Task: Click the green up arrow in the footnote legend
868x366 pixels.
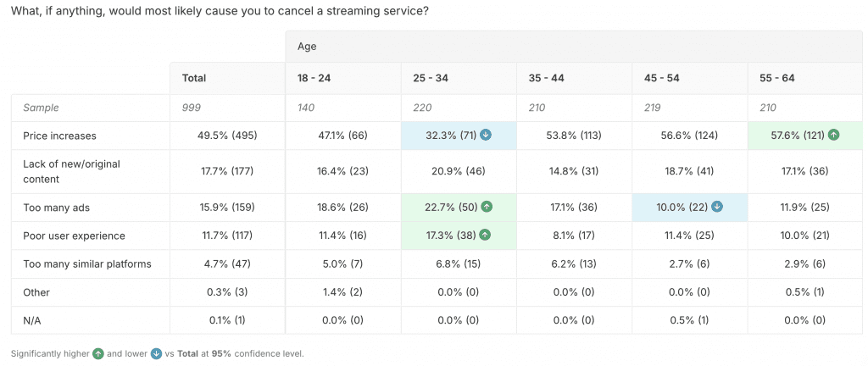Action: [98, 354]
